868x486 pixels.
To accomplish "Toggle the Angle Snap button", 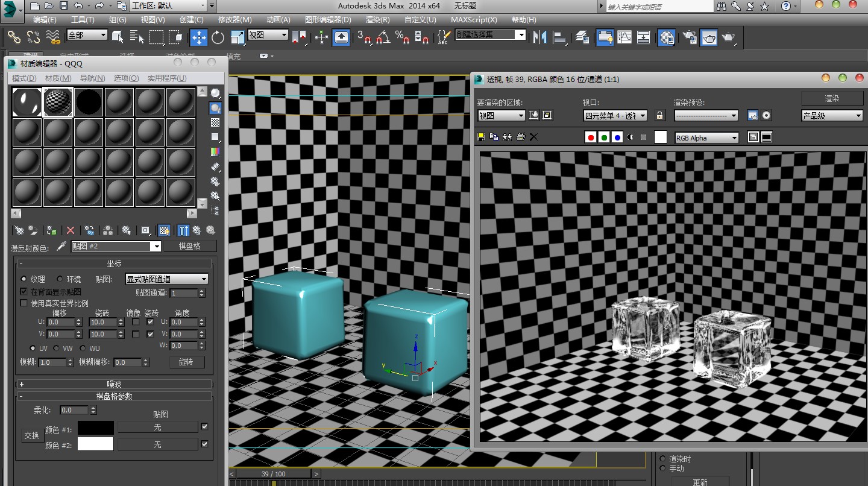I will tap(383, 37).
